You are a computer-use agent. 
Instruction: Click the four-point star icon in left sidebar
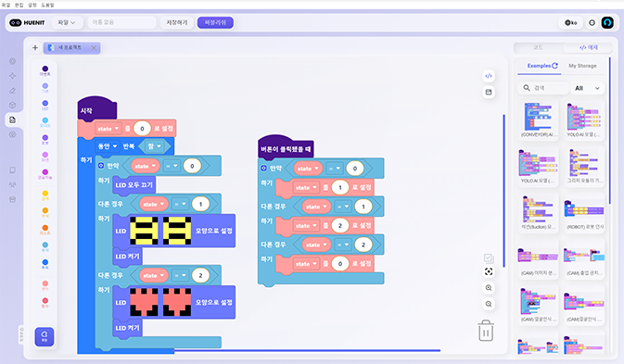pos(13,76)
